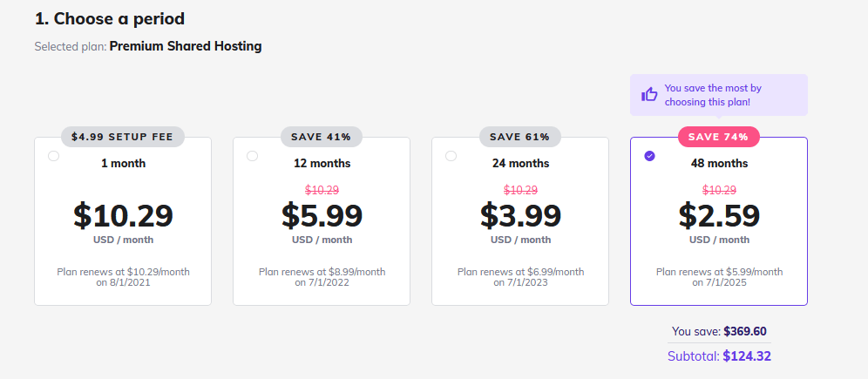The width and height of the screenshot is (868, 379).
Task: Select the 12 months radio button
Action: click(253, 156)
